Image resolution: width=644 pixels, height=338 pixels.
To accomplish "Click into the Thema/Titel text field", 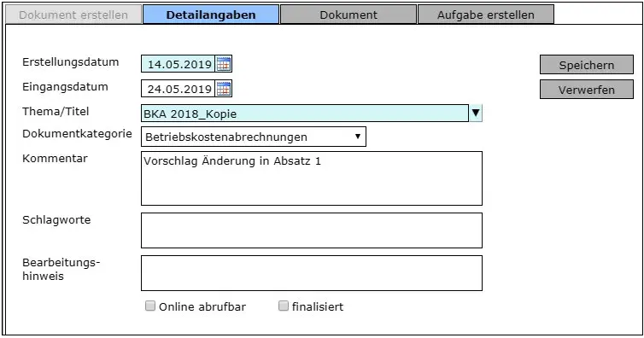I will coord(305,114).
